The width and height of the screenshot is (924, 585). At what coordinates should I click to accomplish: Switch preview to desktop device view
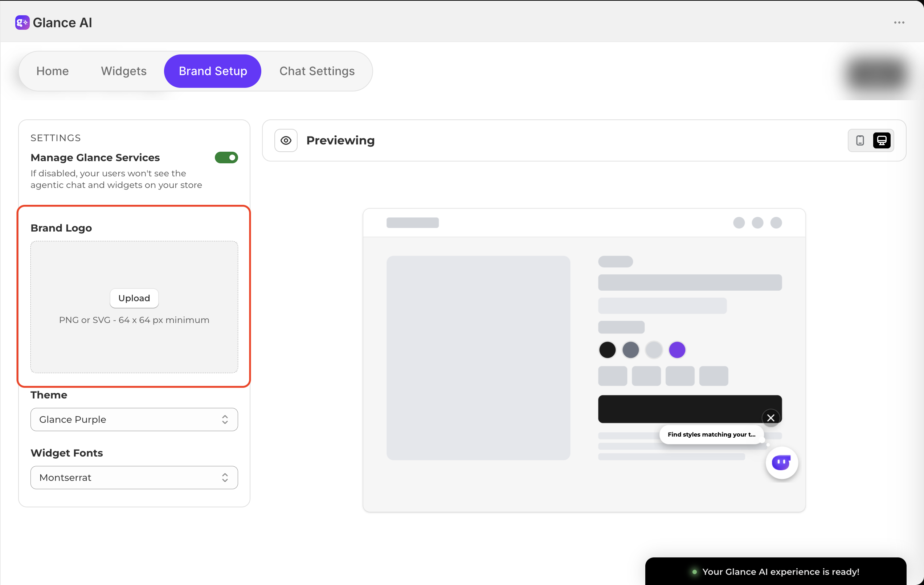tap(882, 140)
